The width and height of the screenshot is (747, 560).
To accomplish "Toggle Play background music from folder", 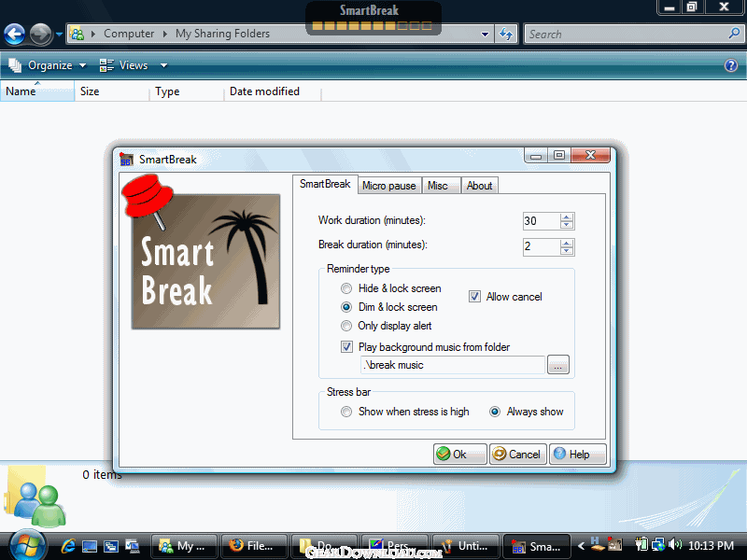I will click(346, 346).
